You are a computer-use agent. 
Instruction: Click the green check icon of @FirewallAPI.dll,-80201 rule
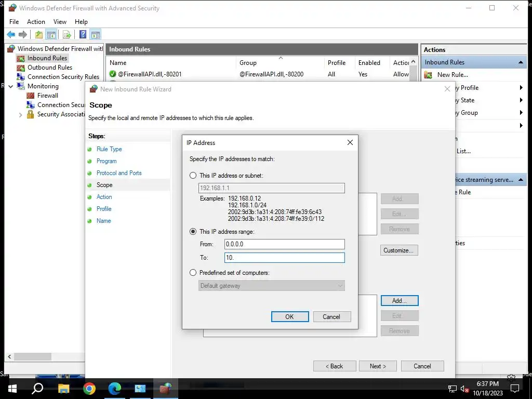click(113, 74)
